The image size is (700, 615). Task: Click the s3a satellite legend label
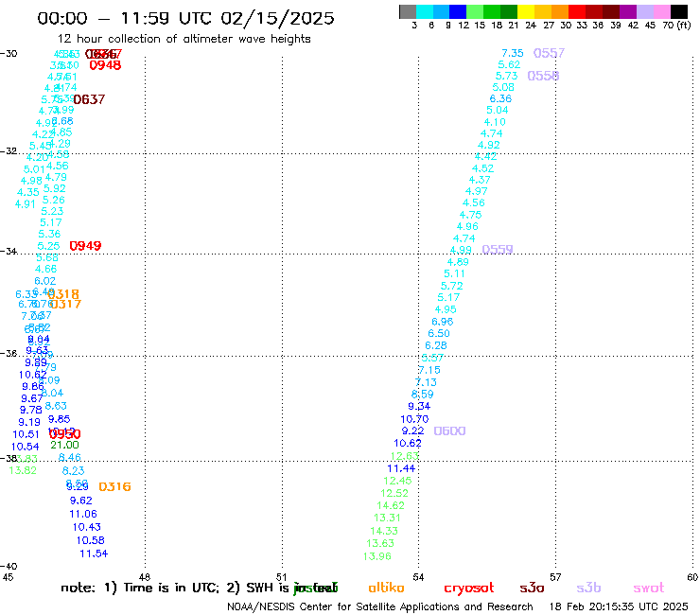(x=532, y=588)
